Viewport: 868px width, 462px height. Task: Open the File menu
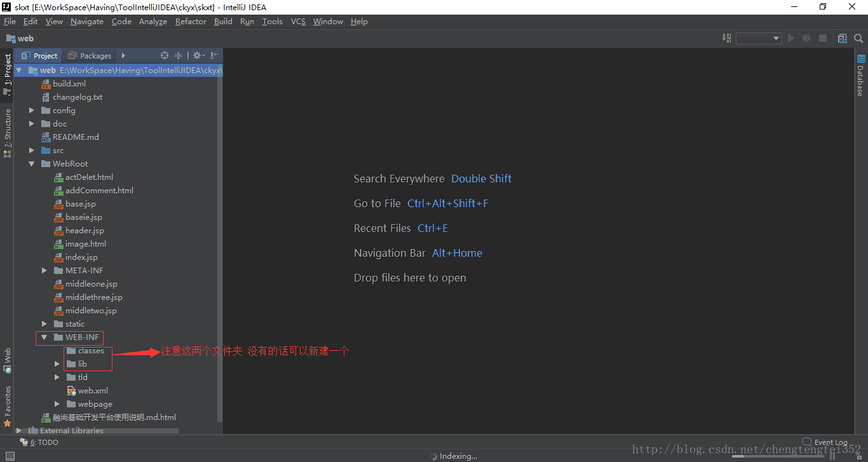coord(10,22)
